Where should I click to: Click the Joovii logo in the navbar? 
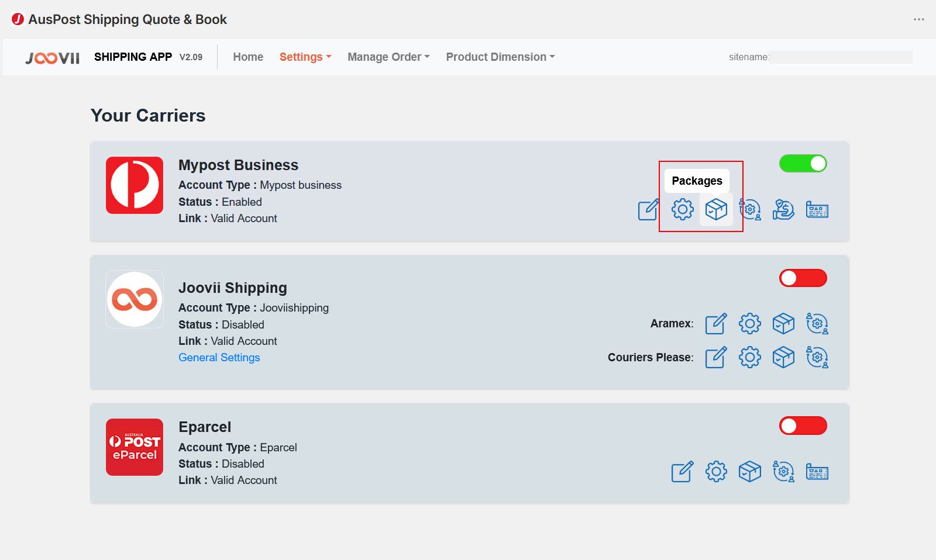coord(53,57)
